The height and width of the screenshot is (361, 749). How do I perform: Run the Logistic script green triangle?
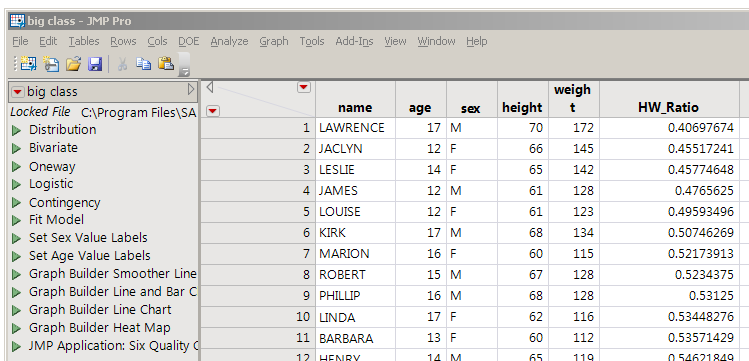[x=17, y=184]
